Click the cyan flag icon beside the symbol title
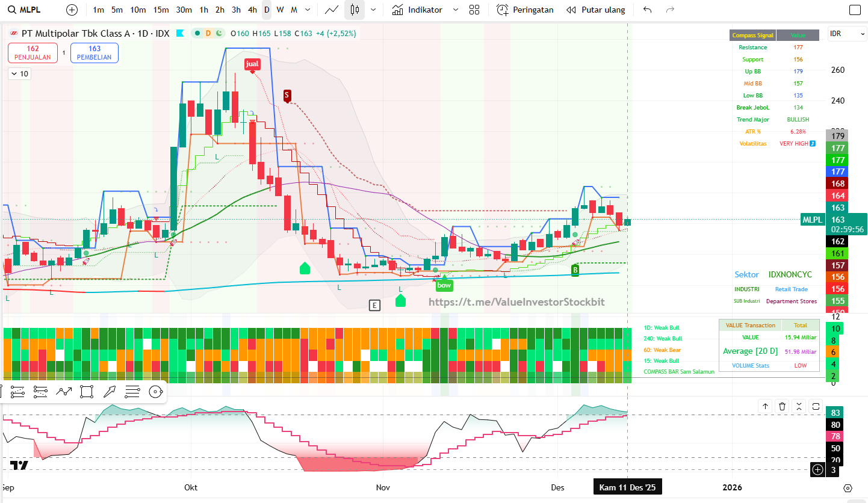Image resolution: width=868 pixels, height=503 pixels. tap(180, 34)
